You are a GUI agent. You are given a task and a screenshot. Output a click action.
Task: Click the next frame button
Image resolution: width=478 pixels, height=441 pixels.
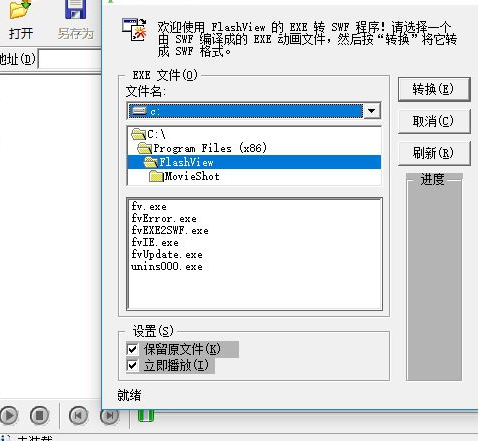pos(109,415)
